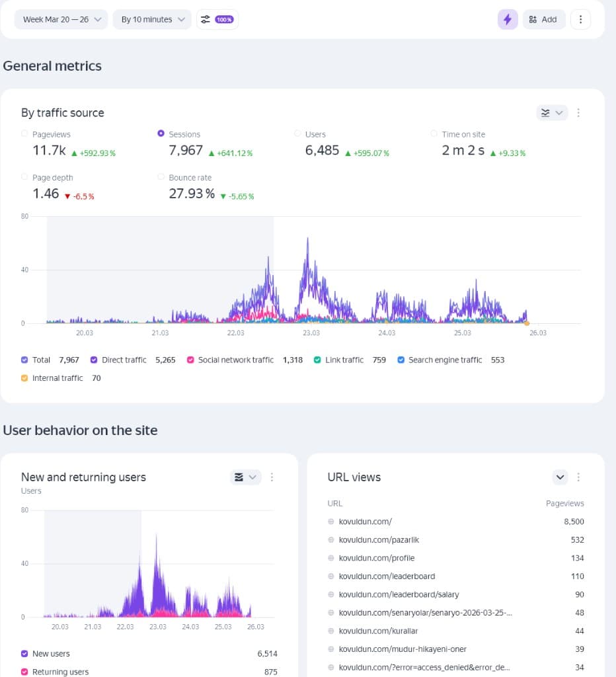
Task: Open the Week Mar 20 — 26 date dropdown
Action: [61, 19]
